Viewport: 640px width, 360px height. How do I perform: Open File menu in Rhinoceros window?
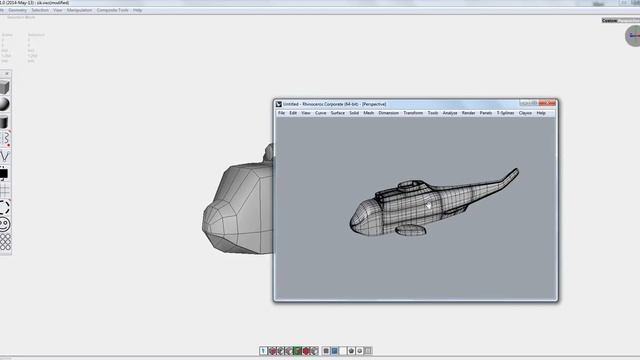[x=282, y=113]
